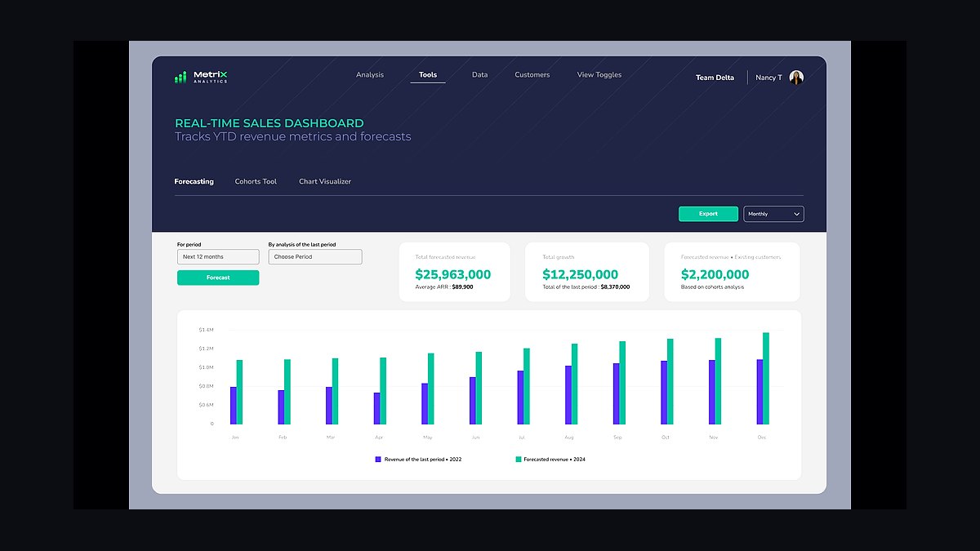
Task: Click the Team Delta label
Action: point(715,78)
